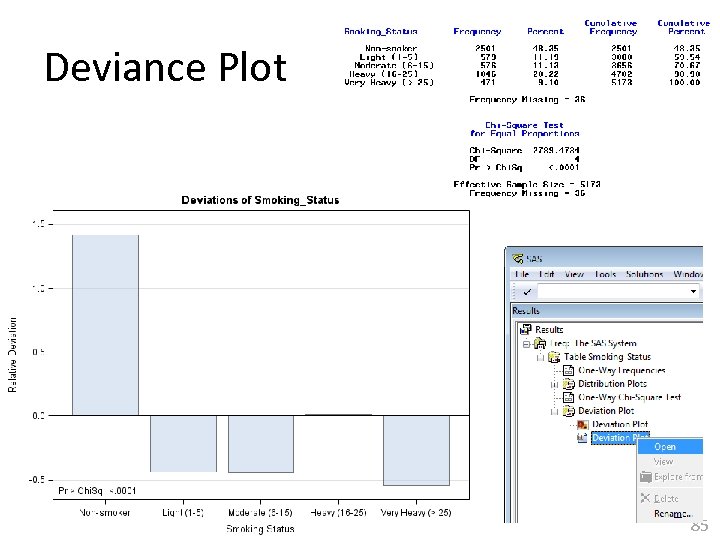Click the 'Heavy (16-25)' table row label
This screenshot has height=540, width=720.
[383, 74]
